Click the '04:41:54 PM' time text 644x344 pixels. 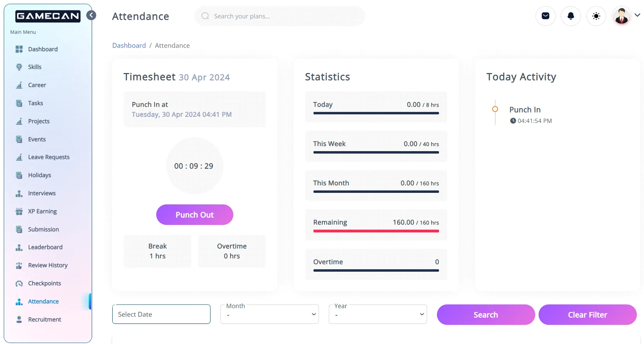click(535, 121)
